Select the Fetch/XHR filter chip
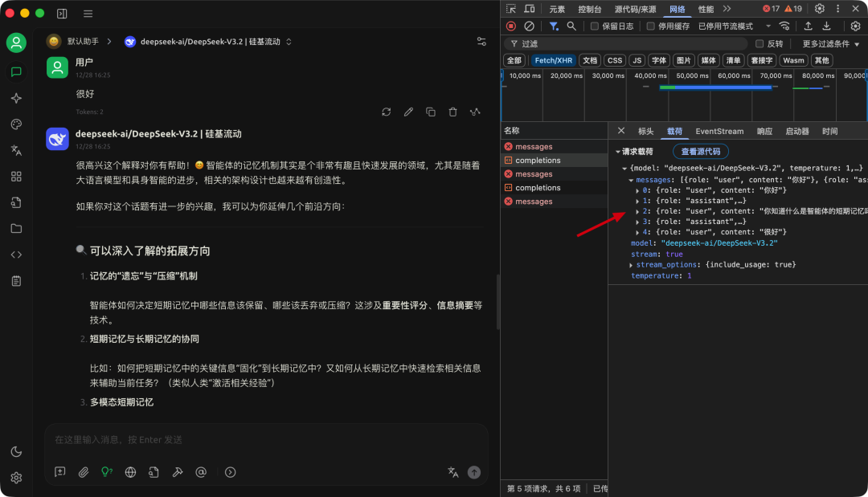868x497 pixels. click(x=553, y=59)
